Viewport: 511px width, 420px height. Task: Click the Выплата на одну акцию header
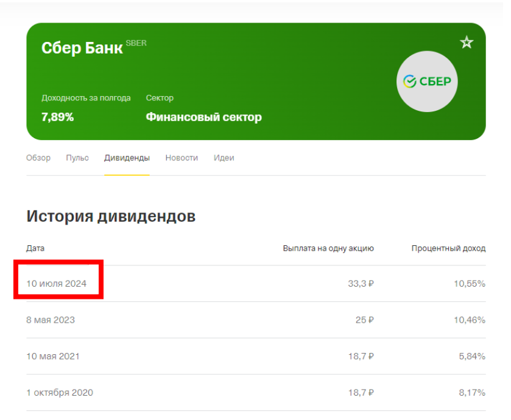point(328,248)
